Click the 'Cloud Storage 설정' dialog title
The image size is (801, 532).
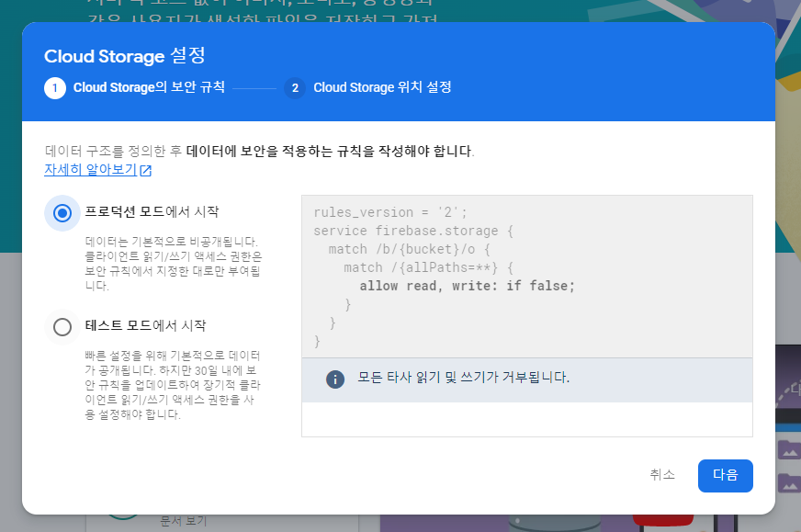coord(125,56)
